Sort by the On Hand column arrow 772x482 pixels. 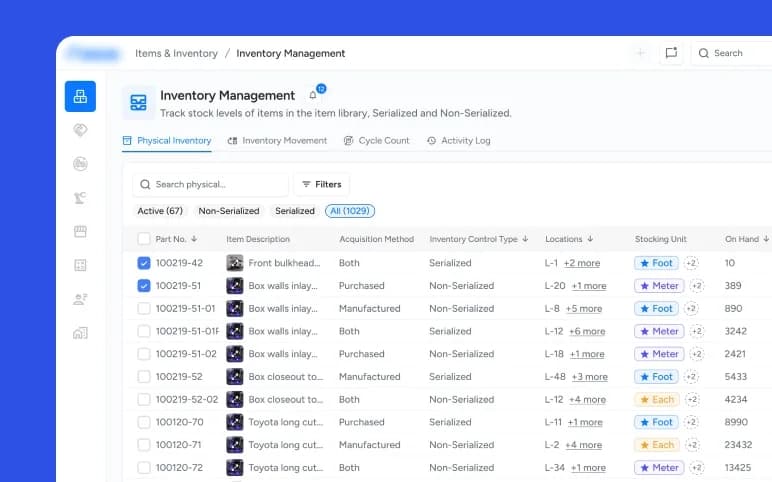(766, 239)
